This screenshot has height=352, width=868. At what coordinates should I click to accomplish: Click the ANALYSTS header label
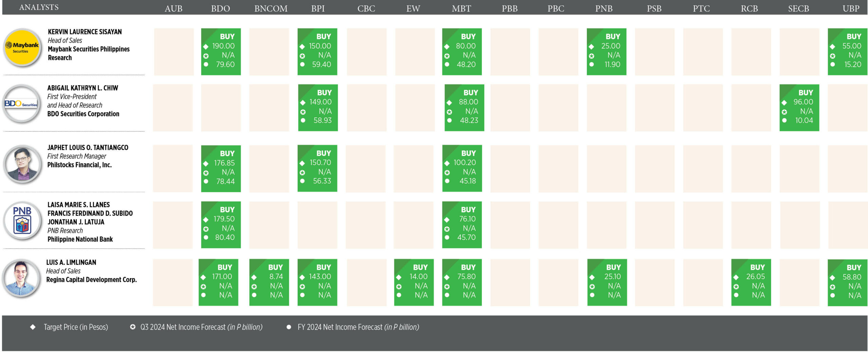(39, 7)
